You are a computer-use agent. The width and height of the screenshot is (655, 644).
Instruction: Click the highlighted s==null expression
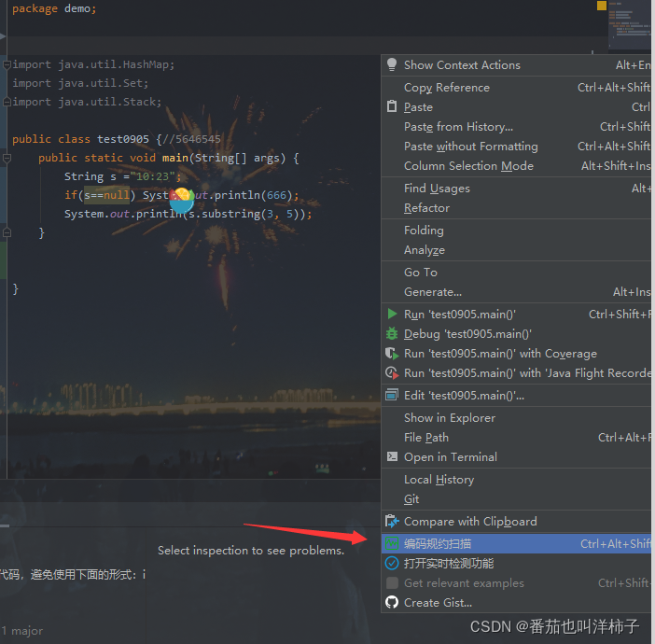(x=107, y=195)
